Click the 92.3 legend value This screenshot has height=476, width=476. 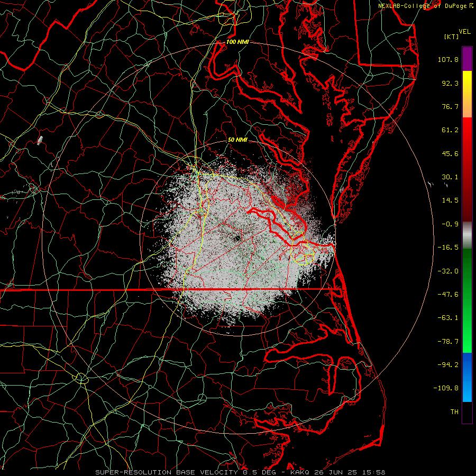450,83
